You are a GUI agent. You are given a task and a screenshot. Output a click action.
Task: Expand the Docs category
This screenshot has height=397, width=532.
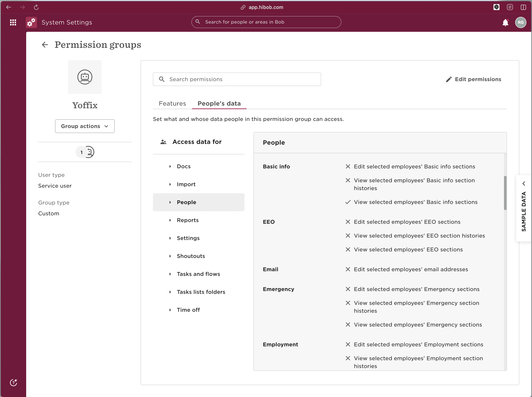[x=184, y=166]
